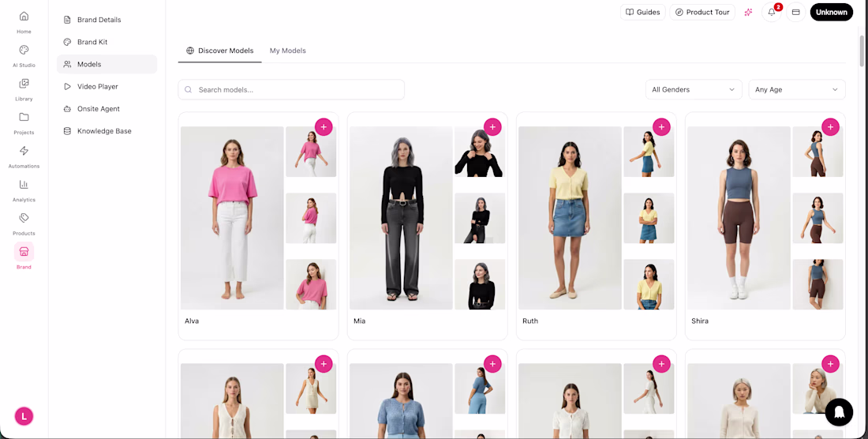The image size is (868, 439).
Task: Expand the All Genders dropdown
Action: [694, 90]
